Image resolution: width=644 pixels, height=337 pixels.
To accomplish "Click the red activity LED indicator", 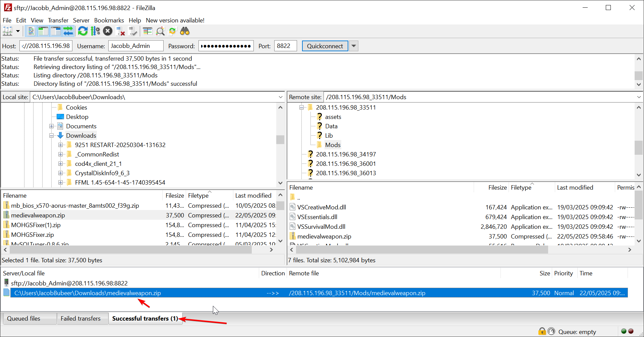I will pyautogui.click(x=631, y=331).
